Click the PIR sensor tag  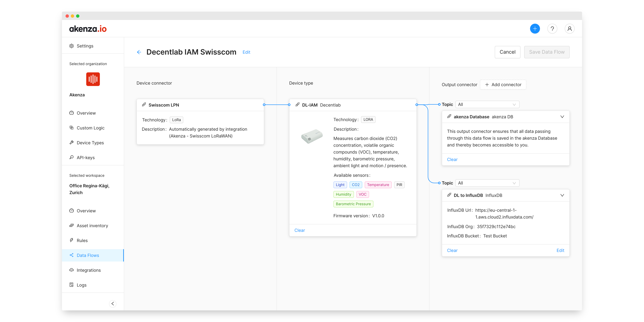coord(399,185)
